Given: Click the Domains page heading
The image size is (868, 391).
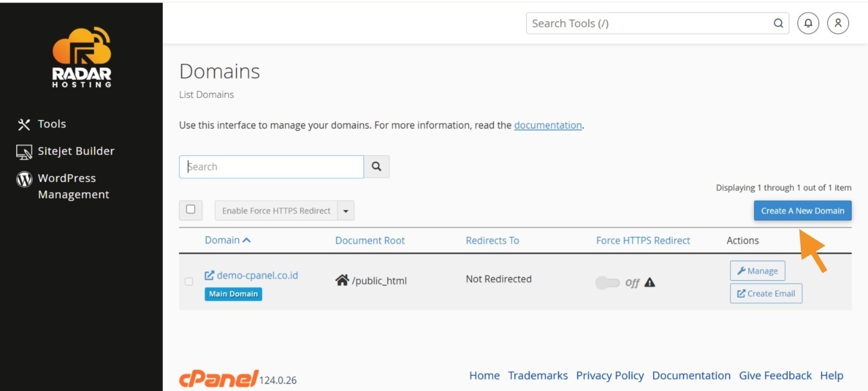Looking at the screenshot, I should (x=220, y=72).
